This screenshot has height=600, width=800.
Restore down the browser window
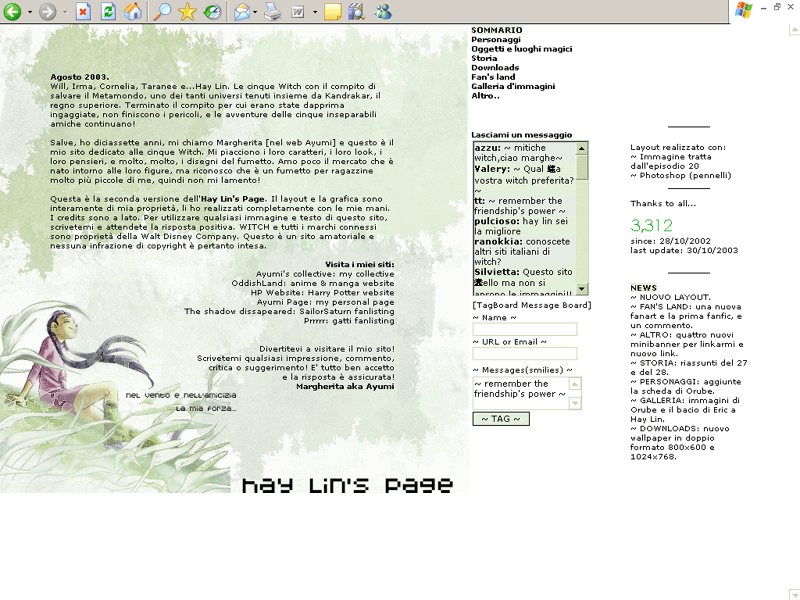click(778, 7)
